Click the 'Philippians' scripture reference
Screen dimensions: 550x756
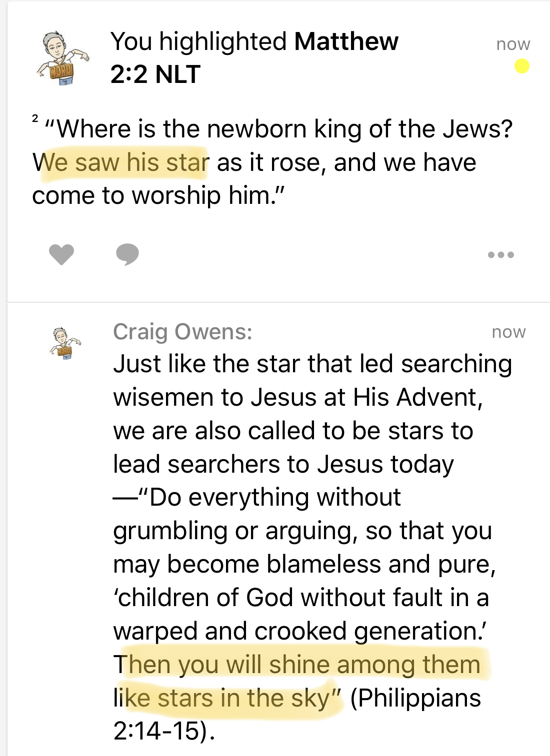click(x=415, y=698)
